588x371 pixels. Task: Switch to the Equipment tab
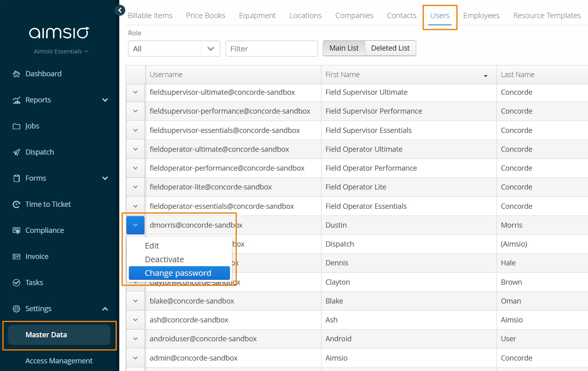coord(257,15)
